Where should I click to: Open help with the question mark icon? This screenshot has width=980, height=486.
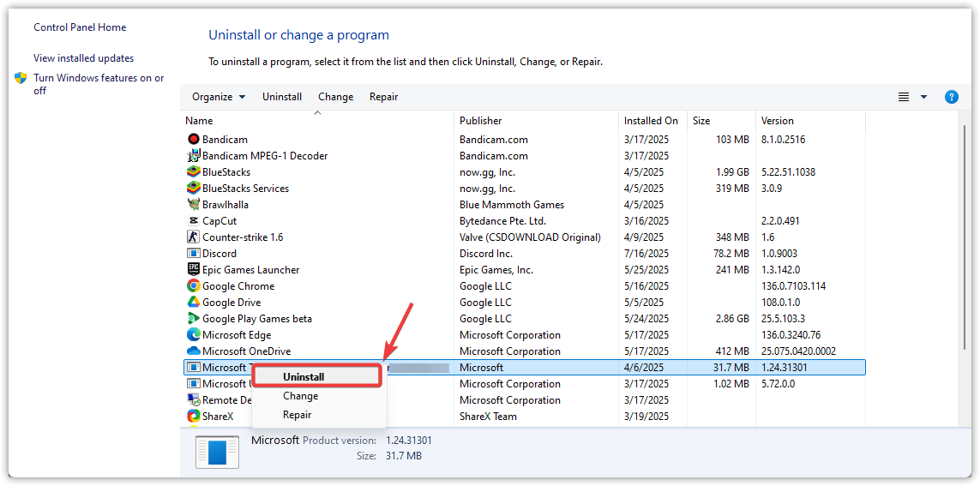coord(951,97)
